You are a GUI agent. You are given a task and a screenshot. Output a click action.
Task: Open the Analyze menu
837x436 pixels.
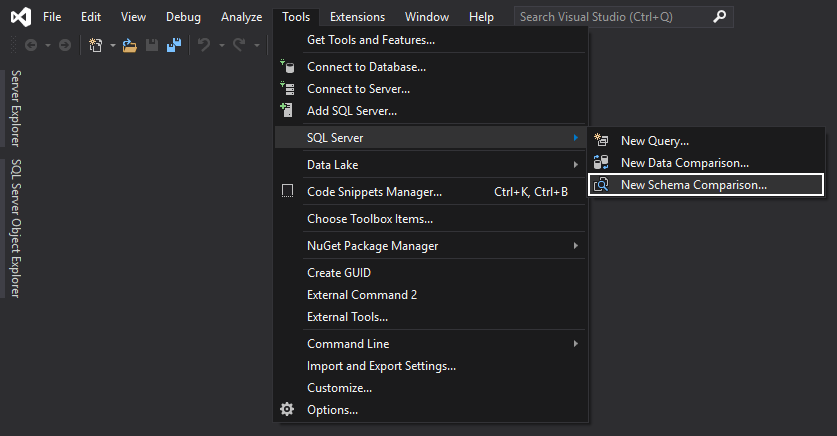[x=241, y=17]
